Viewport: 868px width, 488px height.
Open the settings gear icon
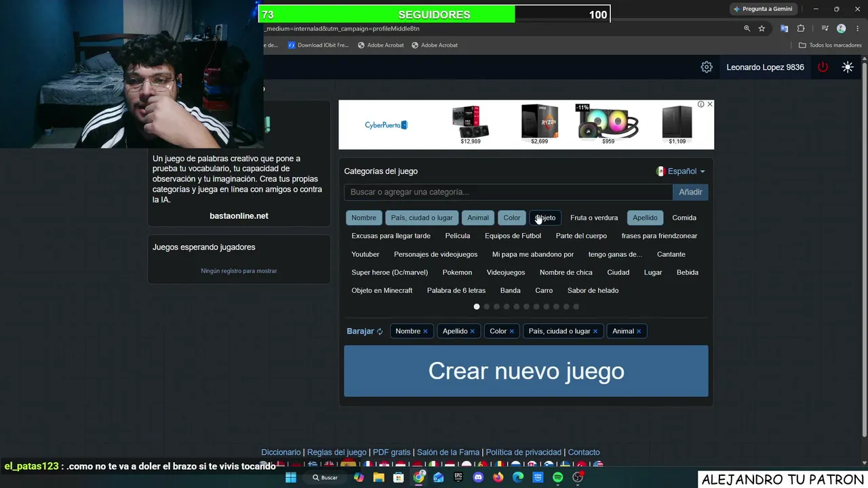(707, 67)
